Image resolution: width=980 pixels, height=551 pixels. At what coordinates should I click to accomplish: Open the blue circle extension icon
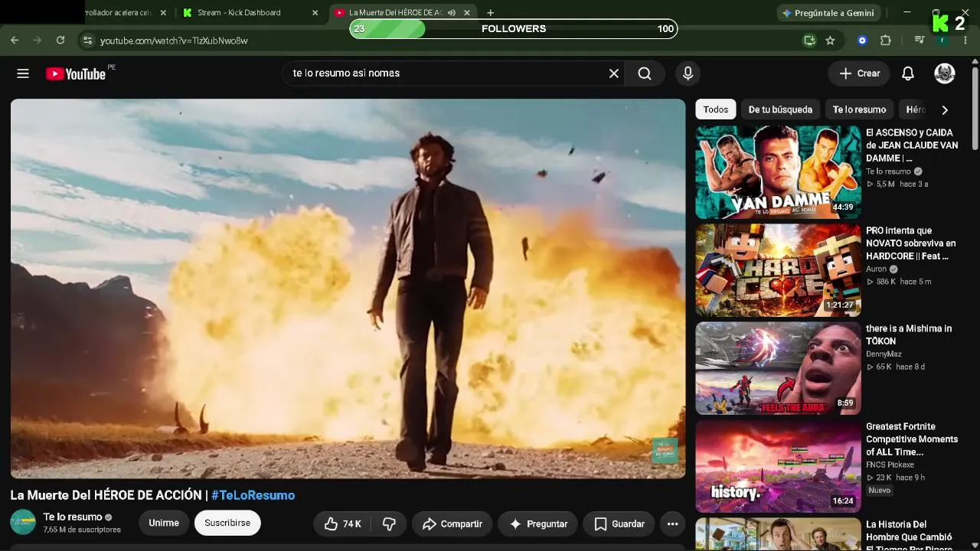pyautogui.click(x=863, y=41)
